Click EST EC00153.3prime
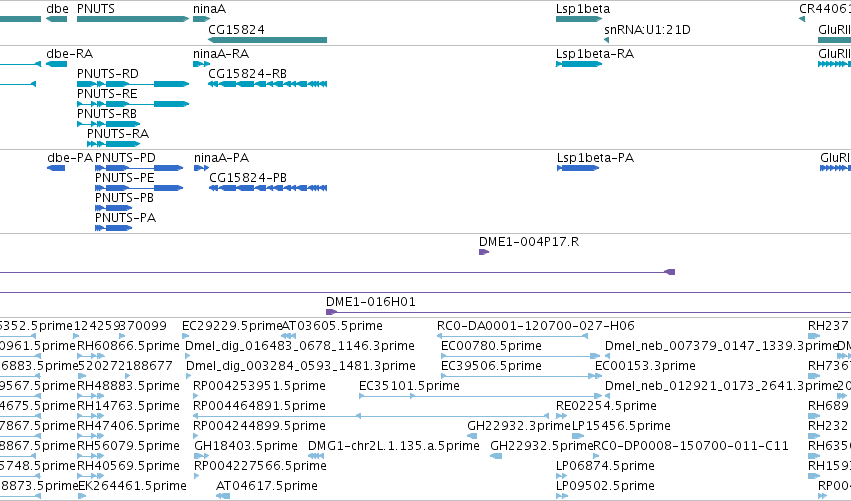This screenshot has width=851, height=501. click(645, 366)
